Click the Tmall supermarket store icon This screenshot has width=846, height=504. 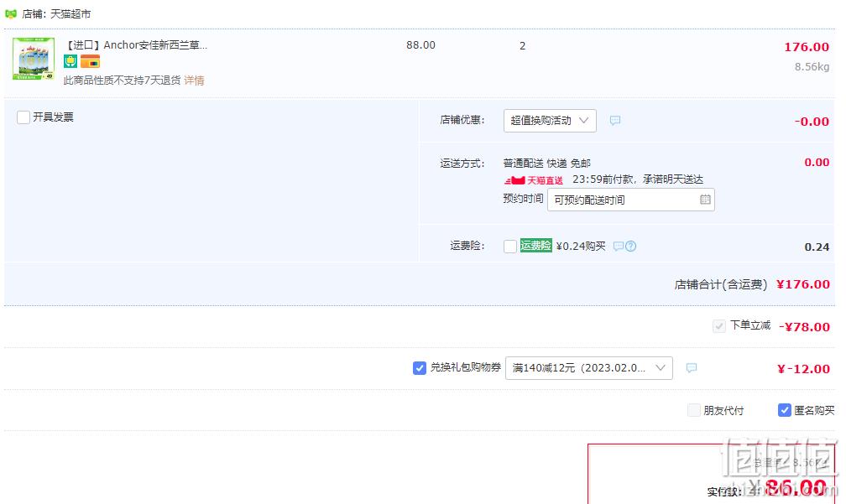point(11,13)
